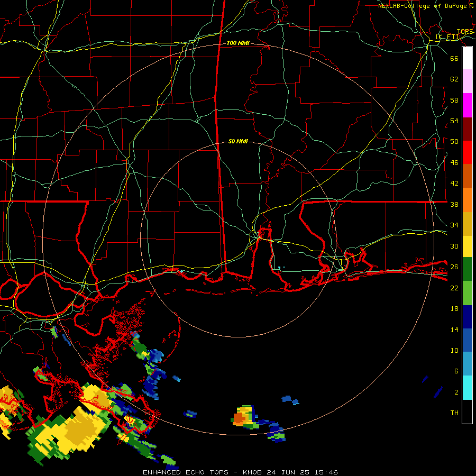Select the "26" legend value

click(454, 267)
